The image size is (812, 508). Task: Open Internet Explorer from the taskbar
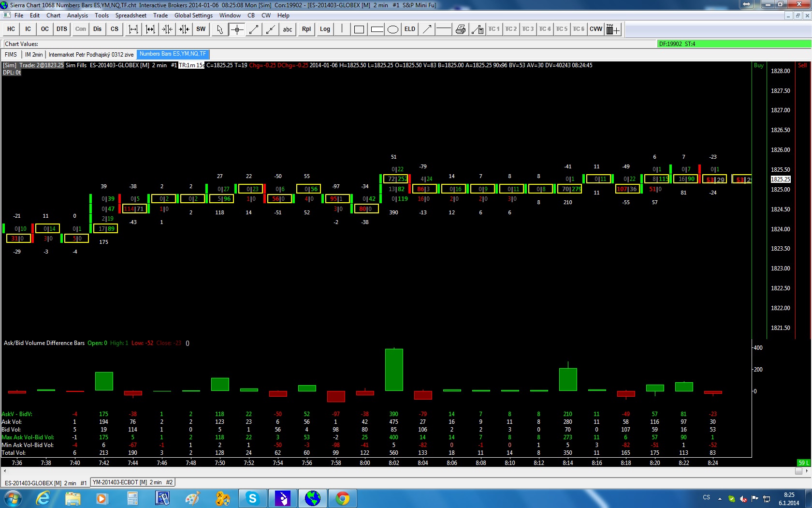[43, 498]
